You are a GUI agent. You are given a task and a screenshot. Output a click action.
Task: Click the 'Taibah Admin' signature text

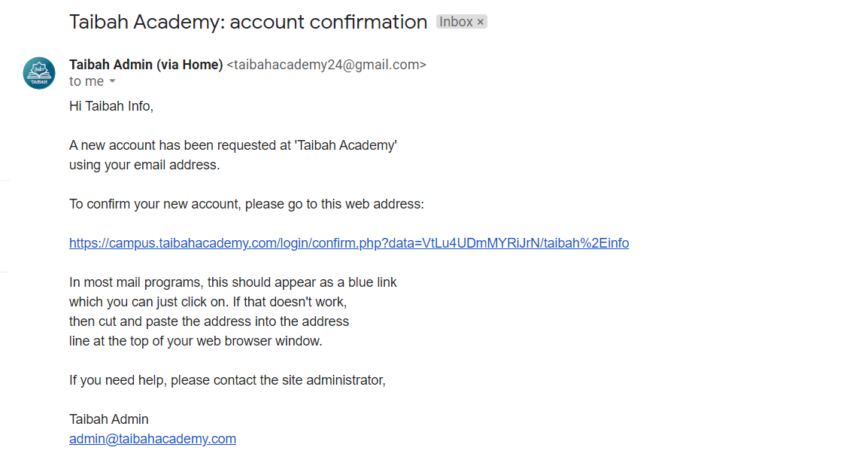tap(109, 419)
